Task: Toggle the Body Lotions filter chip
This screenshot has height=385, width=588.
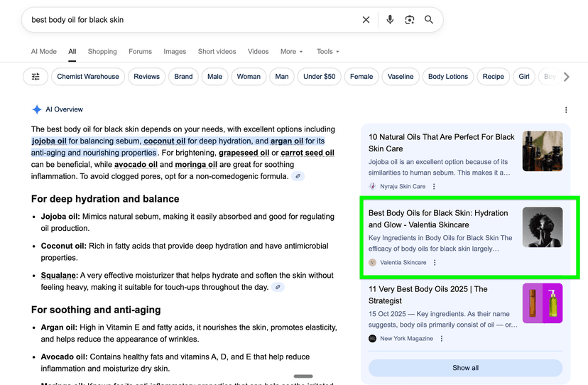Action: pyautogui.click(x=447, y=77)
